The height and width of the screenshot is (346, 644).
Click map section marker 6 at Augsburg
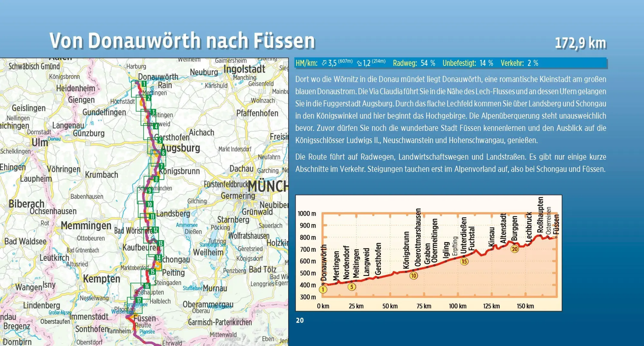pos(163,153)
